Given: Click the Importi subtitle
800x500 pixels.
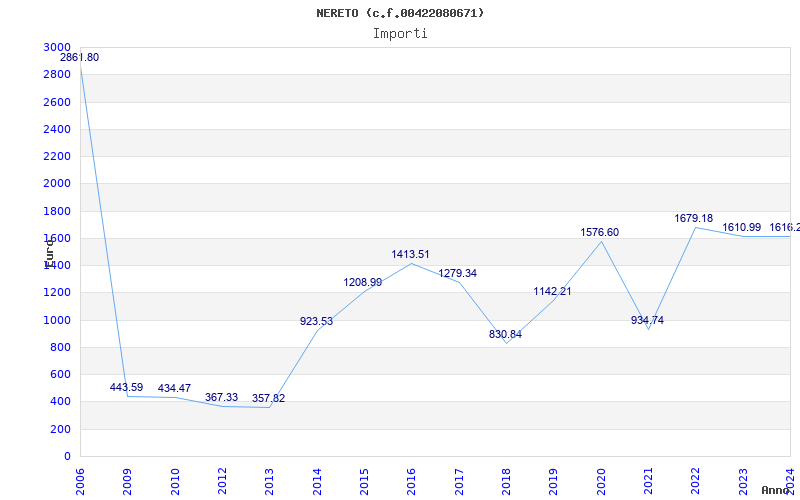Looking at the screenshot, I should point(400,34).
